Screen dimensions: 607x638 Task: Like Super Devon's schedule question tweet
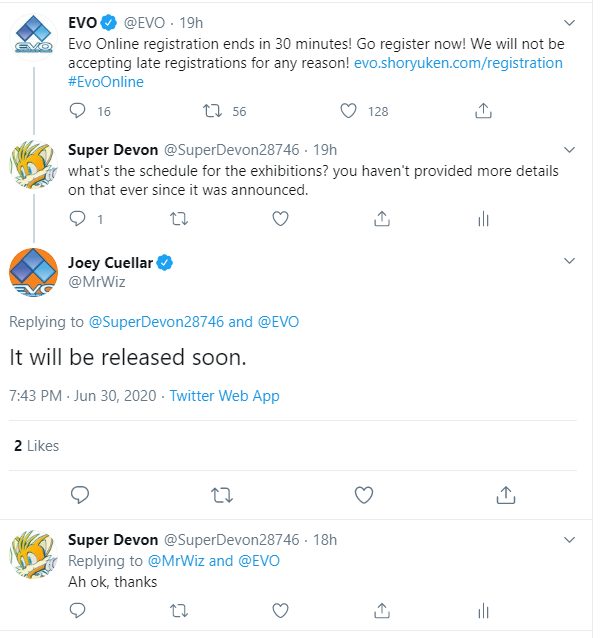tap(280, 219)
